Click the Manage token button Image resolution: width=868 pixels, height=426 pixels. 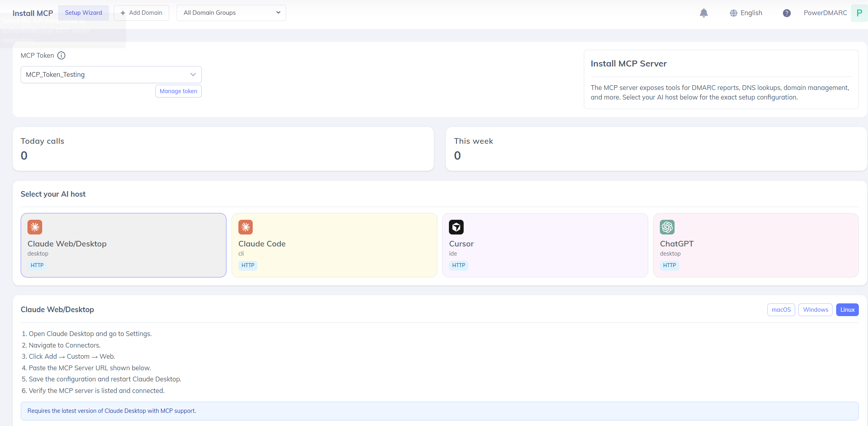[178, 91]
